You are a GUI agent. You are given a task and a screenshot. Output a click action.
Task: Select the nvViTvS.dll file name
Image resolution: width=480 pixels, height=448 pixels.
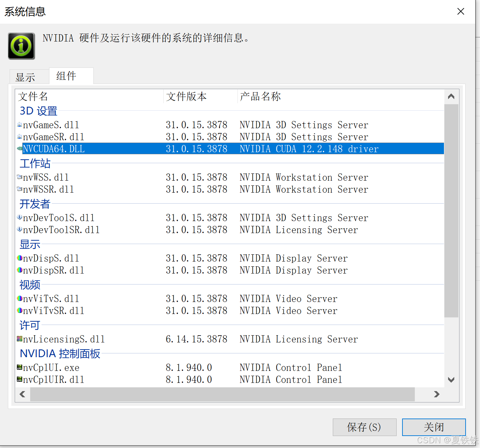[x=51, y=299]
